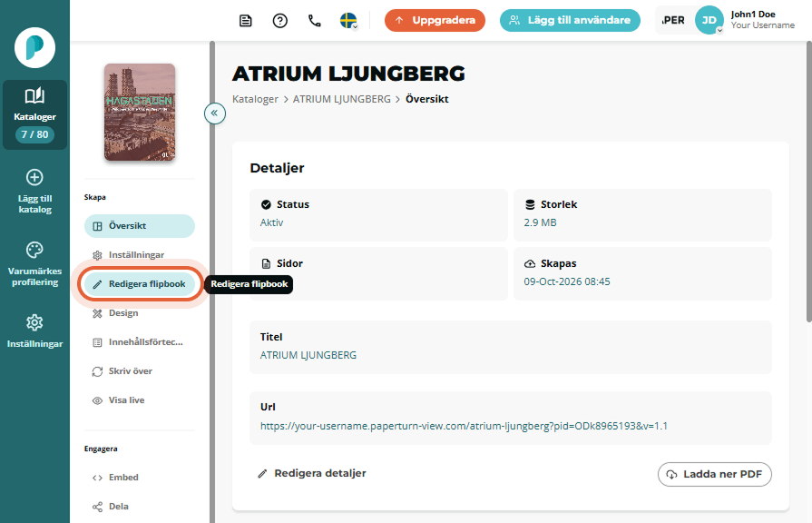This screenshot has height=523, width=812.
Task: Click the Översikt breadcrumb text
Action: [426, 99]
